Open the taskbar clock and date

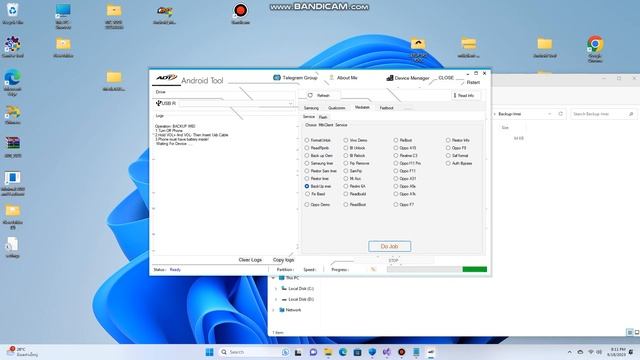(x=616, y=352)
